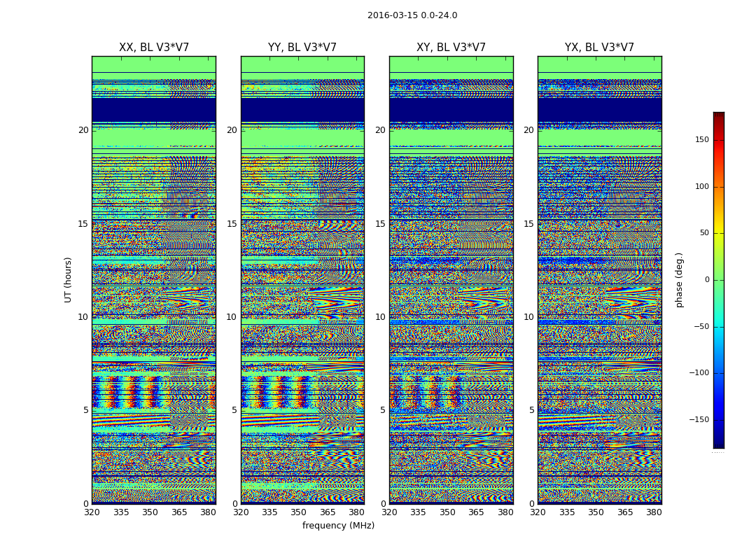The height and width of the screenshot is (560, 735).
Task: Click the 15 hour tick of YX panel
Action: (529, 224)
